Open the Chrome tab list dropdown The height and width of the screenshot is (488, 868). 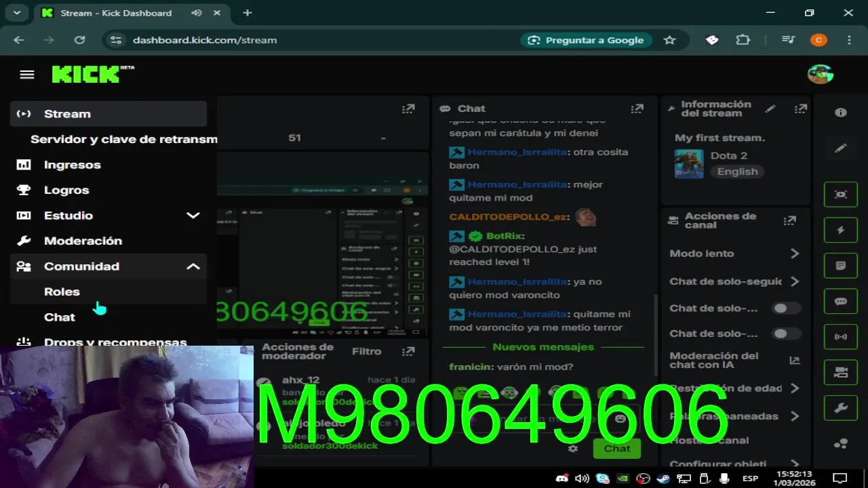click(x=16, y=13)
